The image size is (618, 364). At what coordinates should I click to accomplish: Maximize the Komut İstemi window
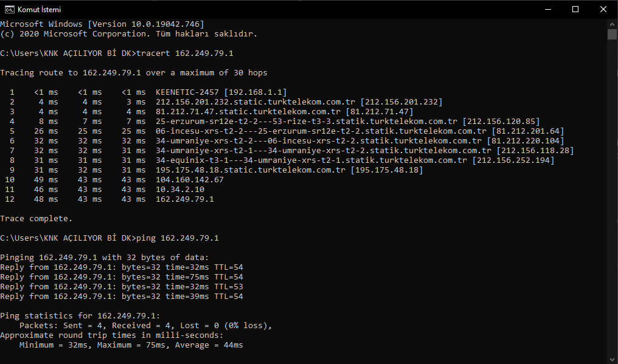pyautogui.click(x=575, y=10)
